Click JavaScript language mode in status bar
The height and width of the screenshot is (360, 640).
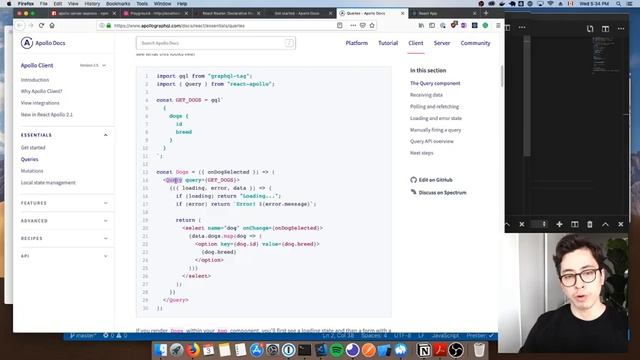tap(445, 336)
